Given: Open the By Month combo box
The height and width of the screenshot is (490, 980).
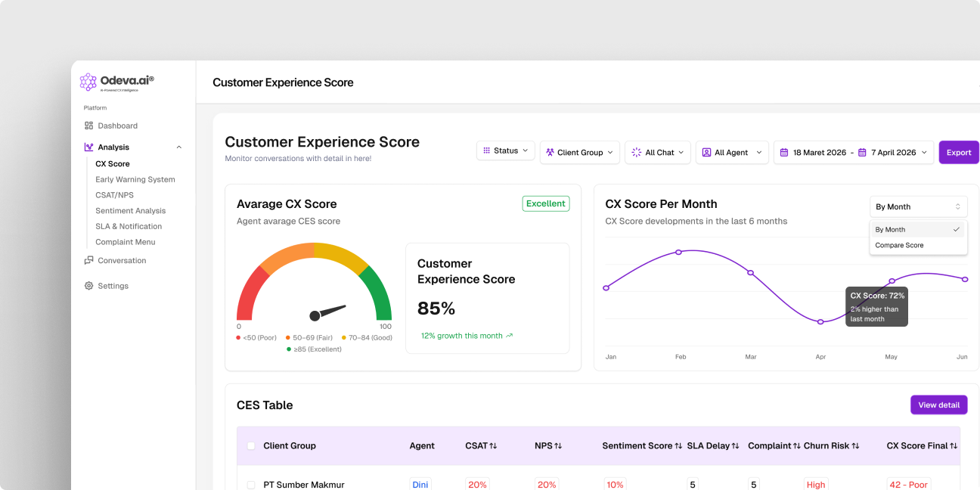Looking at the screenshot, I should tap(919, 206).
